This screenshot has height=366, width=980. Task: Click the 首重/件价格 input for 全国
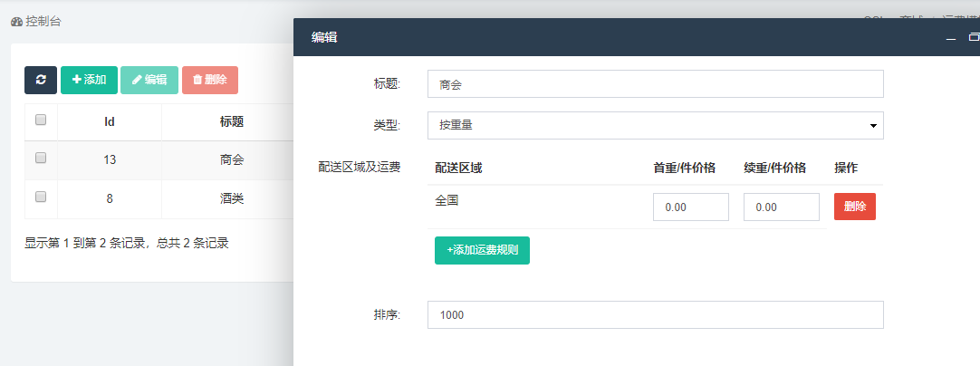pyautogui.click(x=690, y=207)
